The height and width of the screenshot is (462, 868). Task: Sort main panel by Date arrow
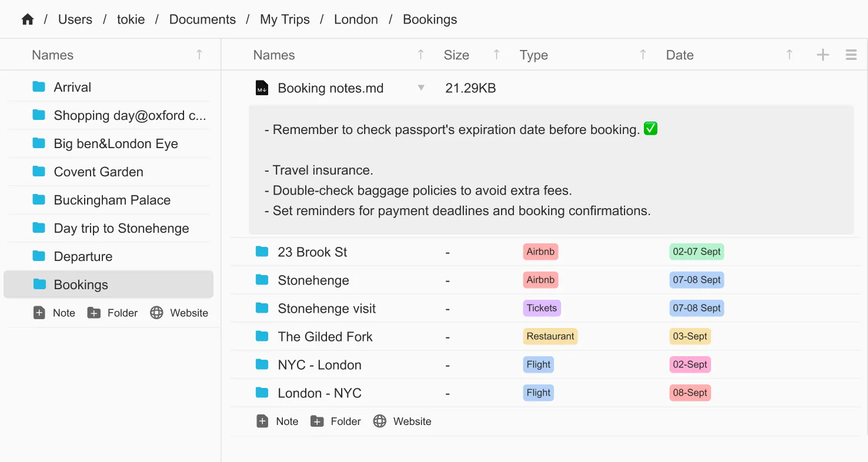[x=789, y=55]
